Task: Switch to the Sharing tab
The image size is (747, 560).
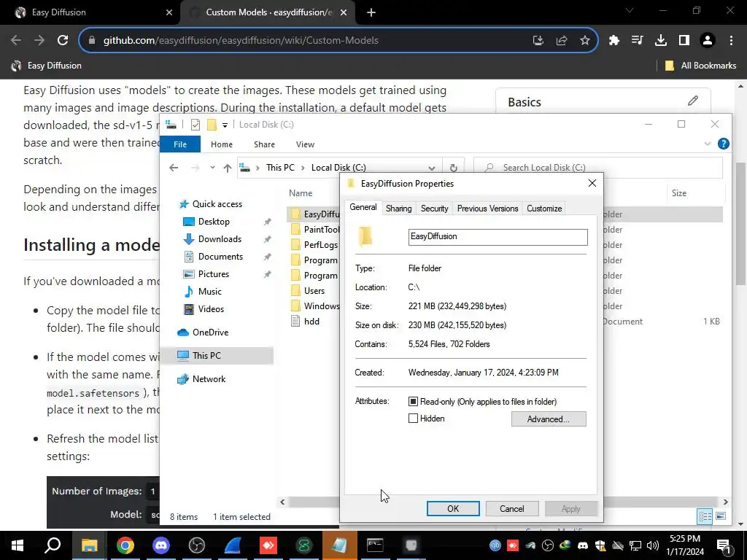Action: point(399,209)
